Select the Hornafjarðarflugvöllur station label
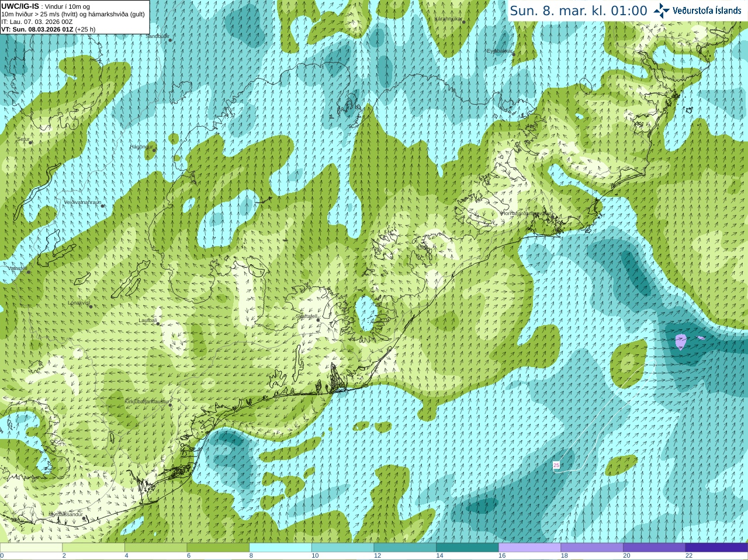The image size is (748, 560). (526, 213)
